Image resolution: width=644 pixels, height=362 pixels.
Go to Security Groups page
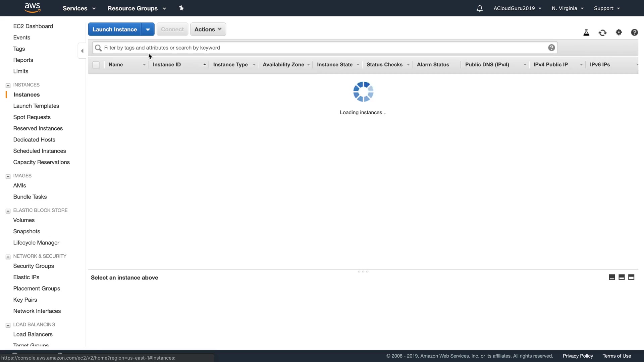click(34, 266)
